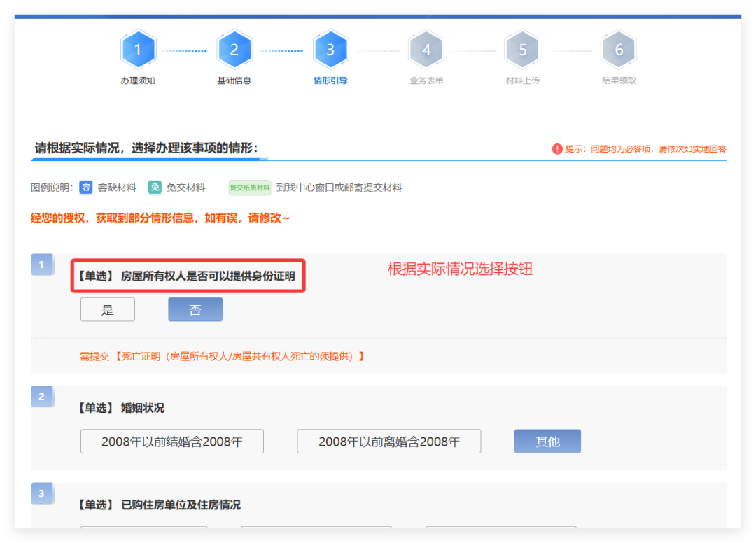Select 其他 marital status option
The image size is (756, 543).
pyautogui.click(x=547, y=442)
